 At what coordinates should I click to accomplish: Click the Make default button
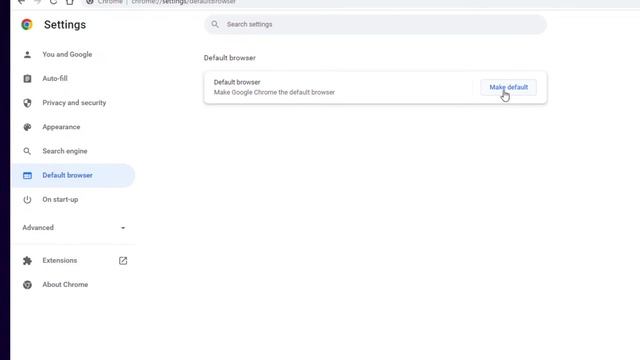click(x=508, y=87)
